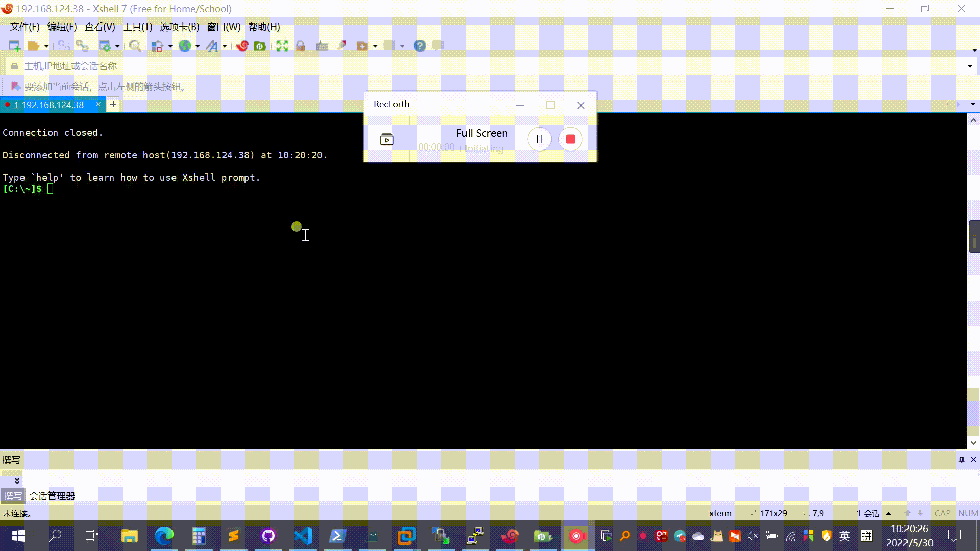The height and width of the screenshot is (551, 980).
Task: Click the Open Session folder icon
Action: [x=33, y=46]
